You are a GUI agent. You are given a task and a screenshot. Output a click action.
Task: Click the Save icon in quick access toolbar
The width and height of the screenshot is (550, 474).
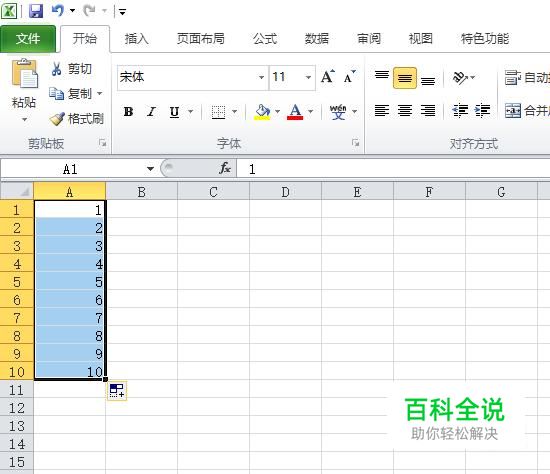36,11
